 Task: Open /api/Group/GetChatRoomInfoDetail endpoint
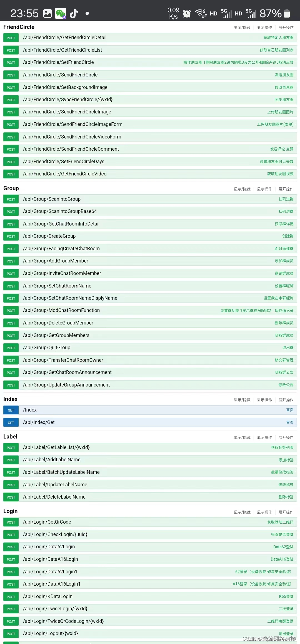(150, 224)
